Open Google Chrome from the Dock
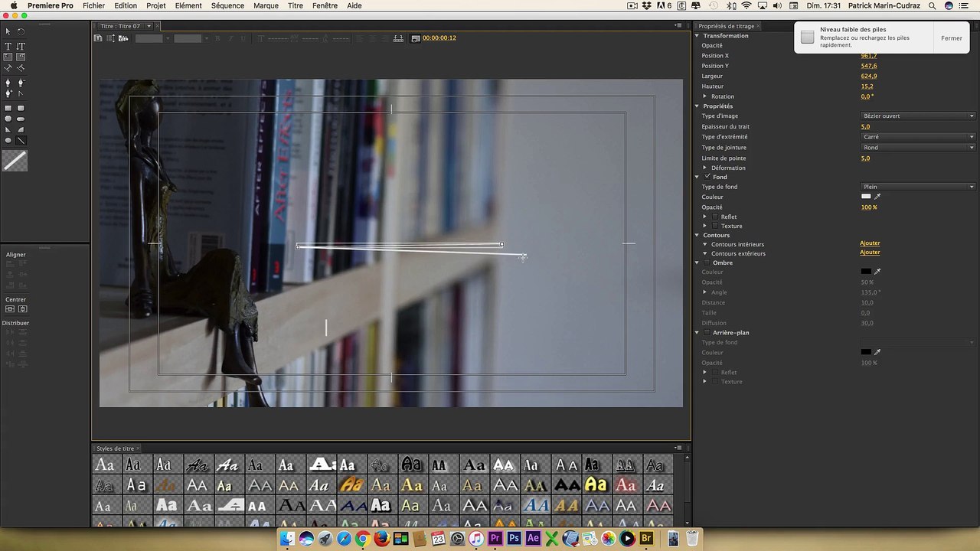This screenshot has height=551, width=980. (x=362, y=539)
